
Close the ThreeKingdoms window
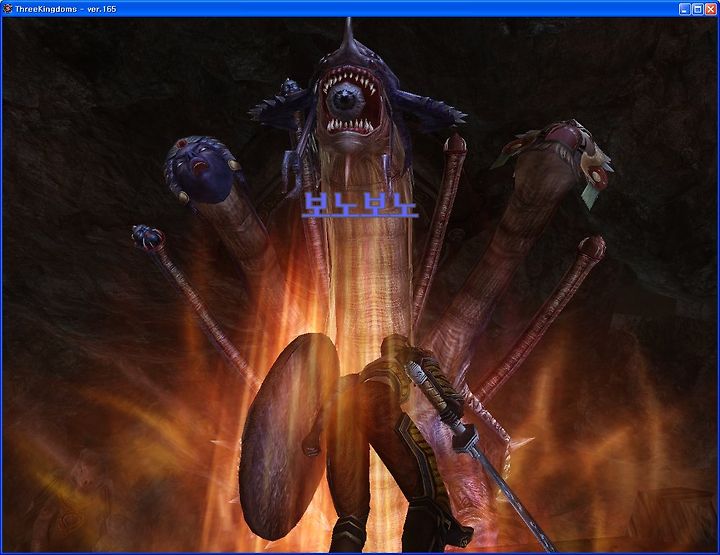coord(710,9)
